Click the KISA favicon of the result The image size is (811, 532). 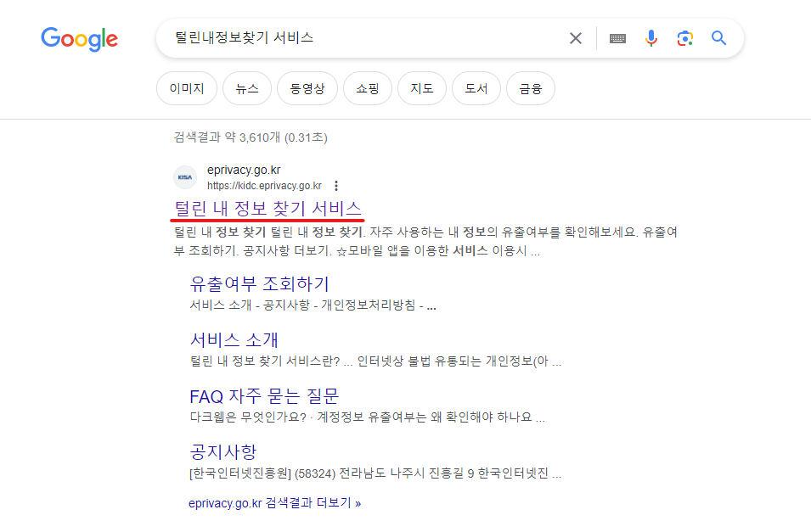184,177
